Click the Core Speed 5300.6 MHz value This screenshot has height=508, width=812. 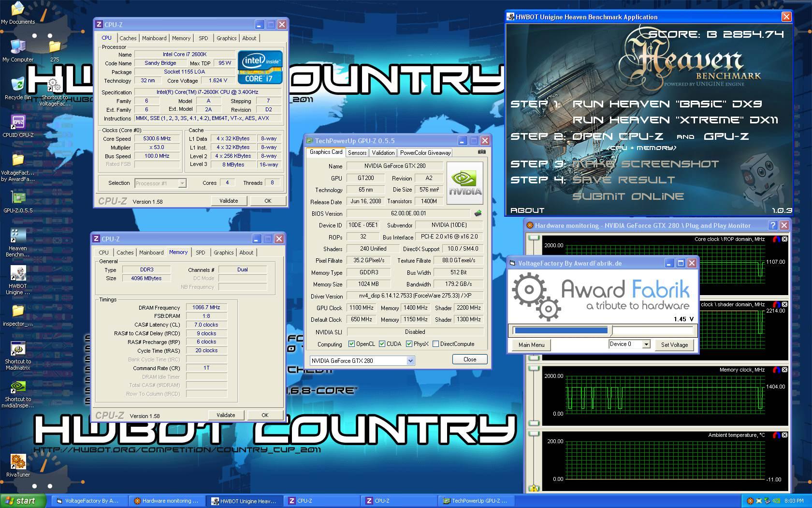[157, 138]
